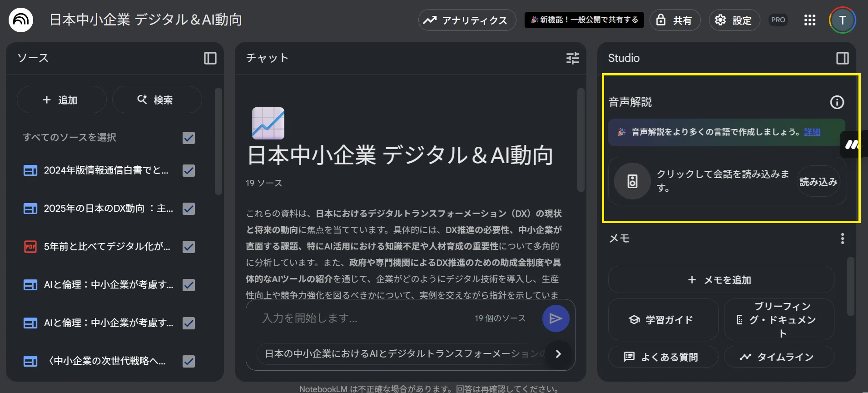Edit the notebook title in header
The height and width of the screenshot is (393, 868).
coord(145,20)
